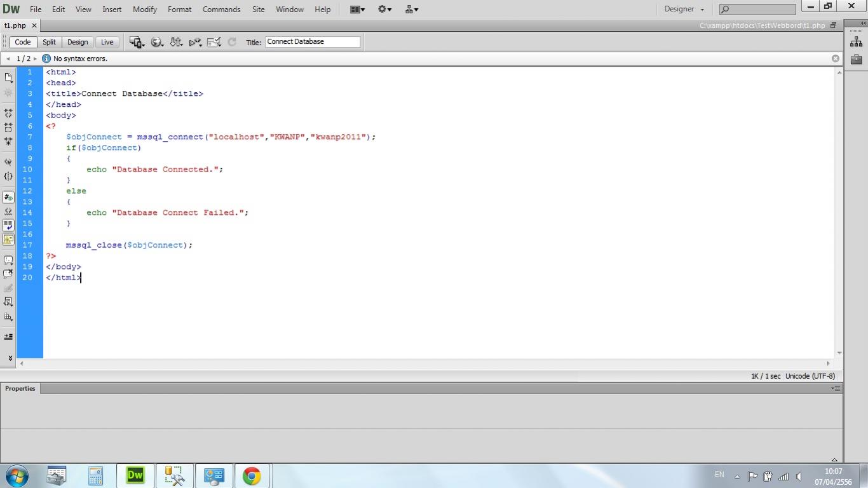This screenshot has height=488, width=868.
Task: Open the Assets briefcase panel icon
Action: click(x=856, y=59)
